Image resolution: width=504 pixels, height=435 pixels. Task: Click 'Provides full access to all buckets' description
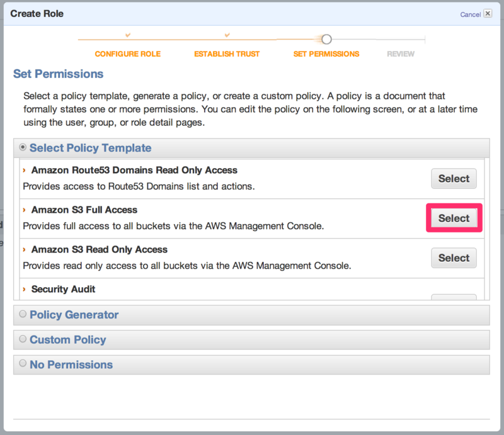(x=173, y=226)
